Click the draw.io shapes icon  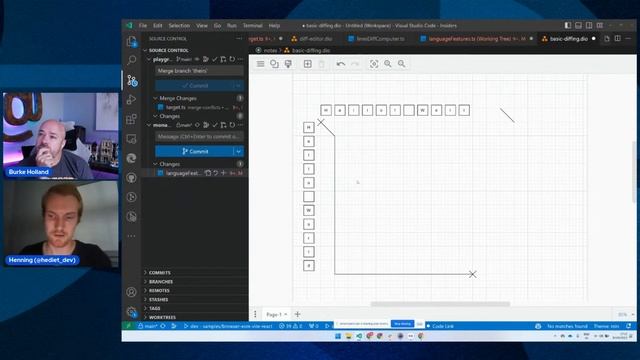pos(274,64)
